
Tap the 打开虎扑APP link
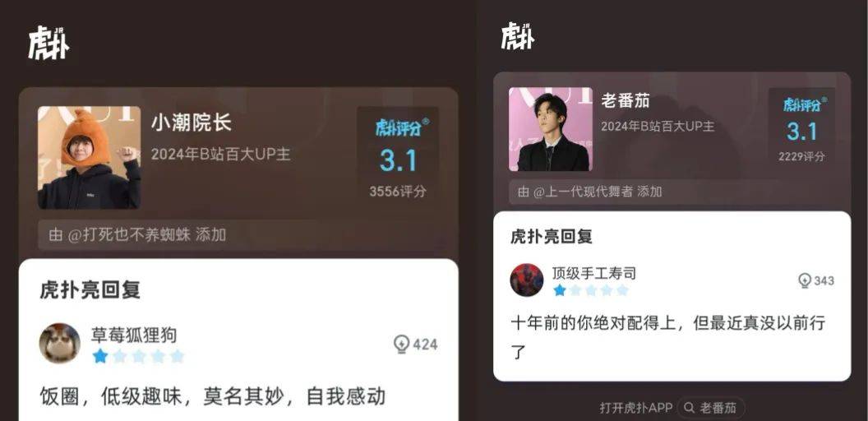pos(636,409)
